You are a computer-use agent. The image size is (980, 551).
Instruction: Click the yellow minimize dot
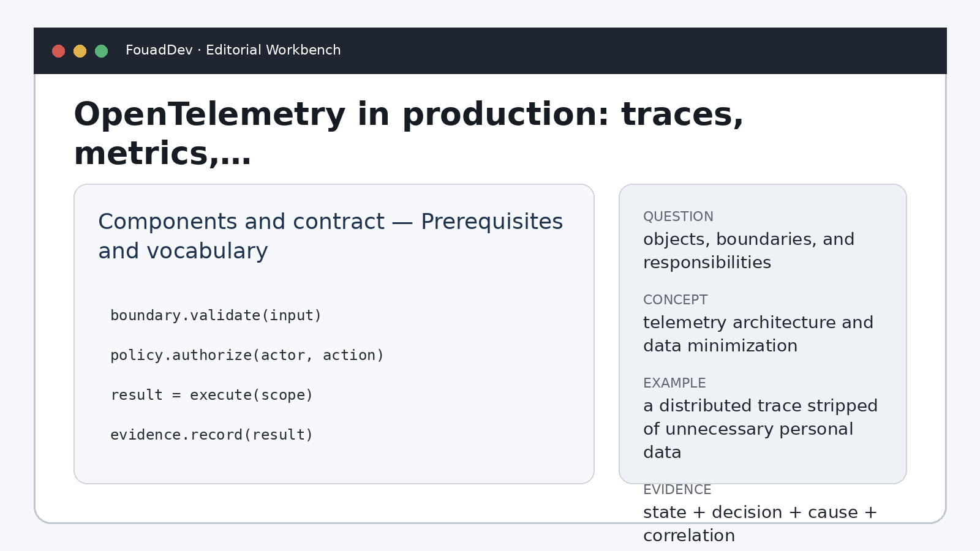[80, 51]
